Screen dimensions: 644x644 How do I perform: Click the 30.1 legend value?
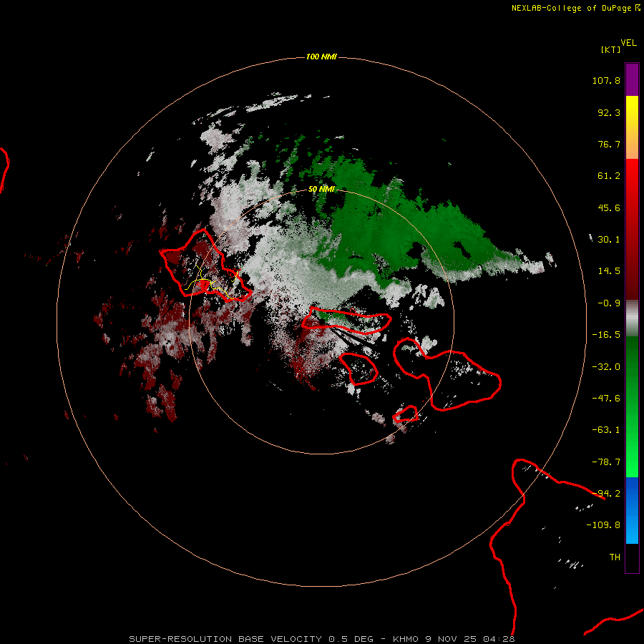click(609, 240)
